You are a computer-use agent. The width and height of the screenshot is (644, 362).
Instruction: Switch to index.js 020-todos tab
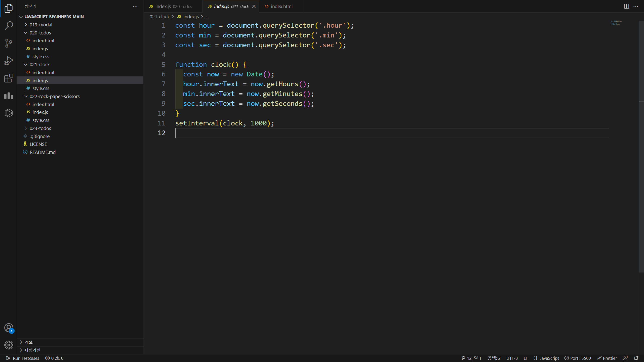coord(171,6)
